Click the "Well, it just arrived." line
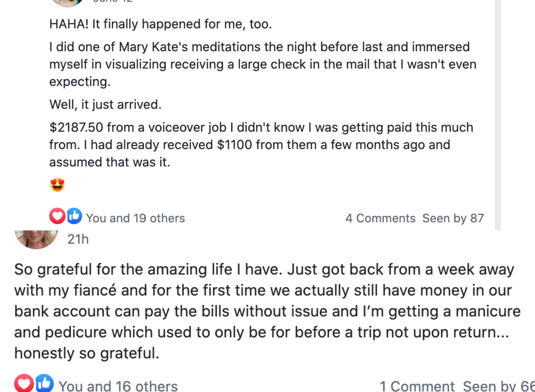 tap(105, 105)
